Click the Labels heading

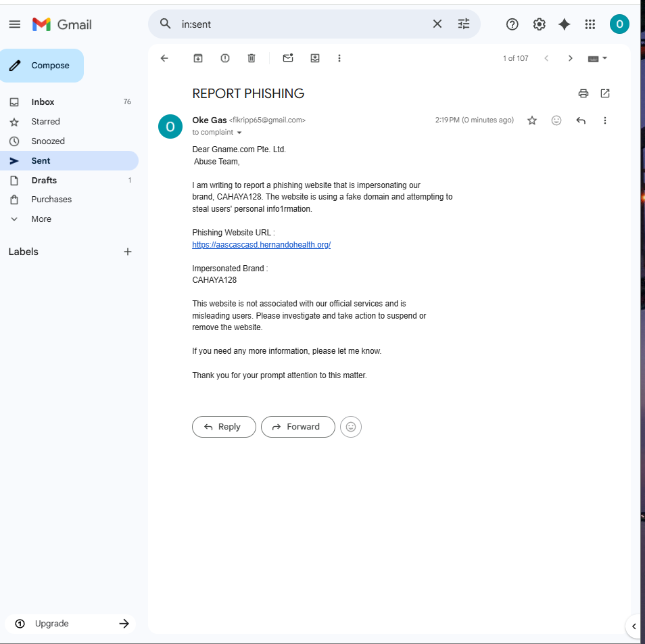point(24,252)
